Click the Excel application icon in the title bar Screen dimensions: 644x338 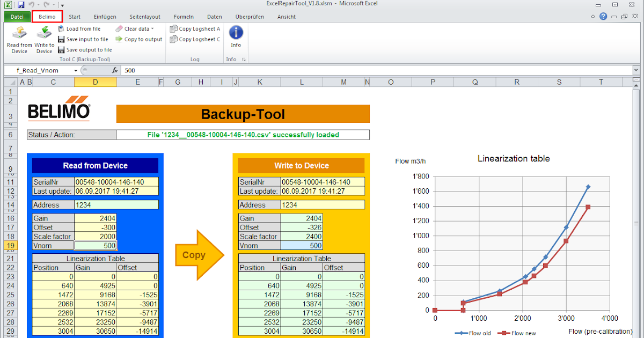(9, 4)
